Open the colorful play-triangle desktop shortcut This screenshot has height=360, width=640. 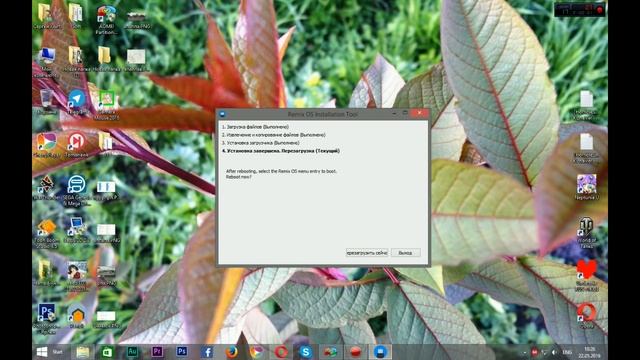pyautogui.click(x=47, y=145)
